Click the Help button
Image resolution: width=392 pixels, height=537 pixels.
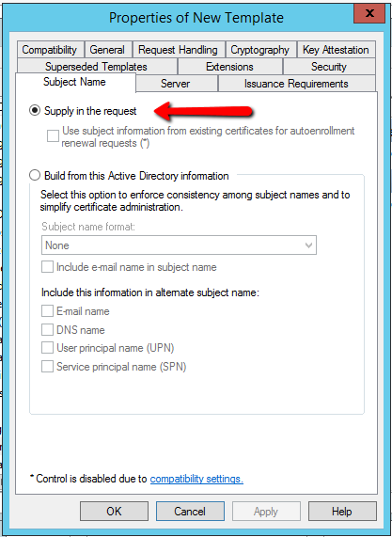coord(342,512)
